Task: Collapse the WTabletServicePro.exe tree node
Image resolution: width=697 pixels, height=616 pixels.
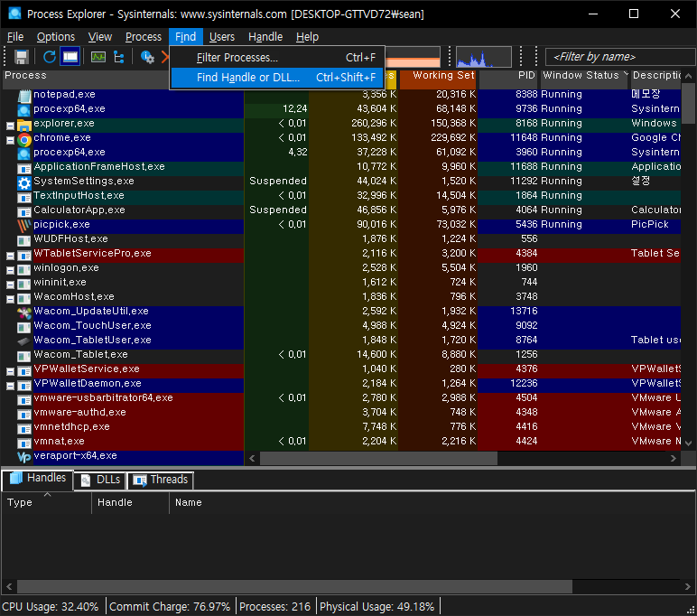Action: (10, 256)
